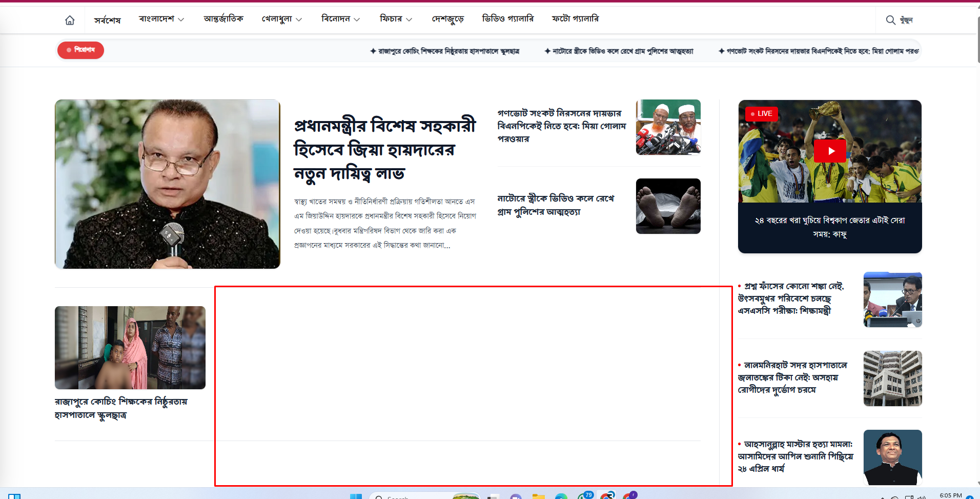Open main headline about জিয়া হায়দার
Screen dimensions: 980x499
click(x=384, y=149)
